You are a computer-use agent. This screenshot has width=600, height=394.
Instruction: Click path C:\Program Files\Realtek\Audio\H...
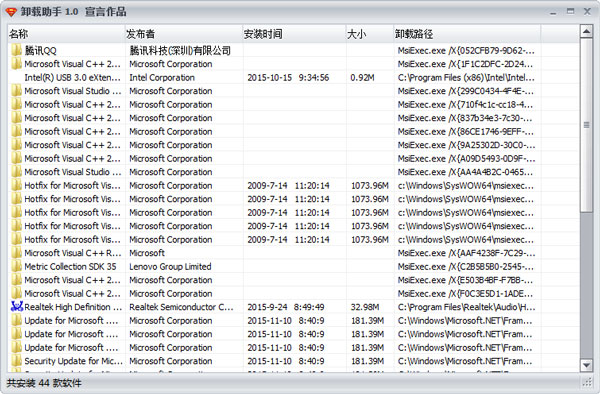466,307
